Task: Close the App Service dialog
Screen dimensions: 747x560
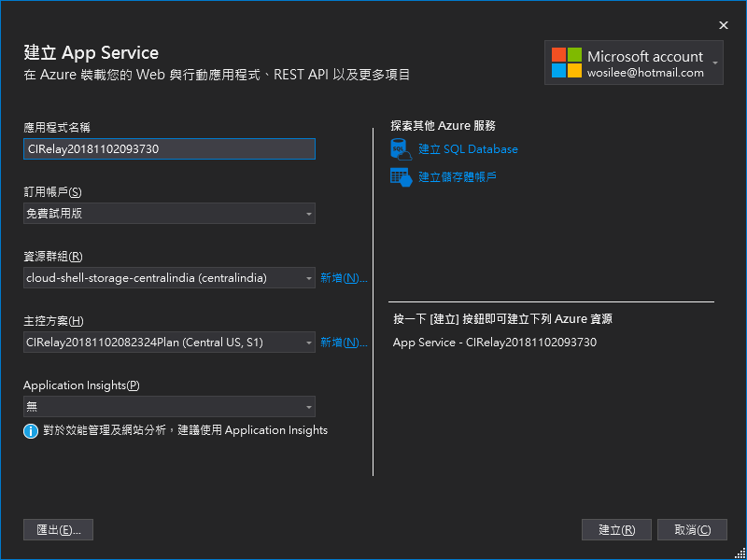Action: [x=723, y=25]
